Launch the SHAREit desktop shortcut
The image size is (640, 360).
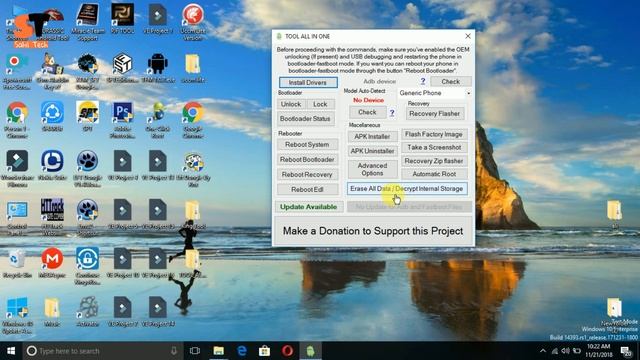(x=52, y=113)
